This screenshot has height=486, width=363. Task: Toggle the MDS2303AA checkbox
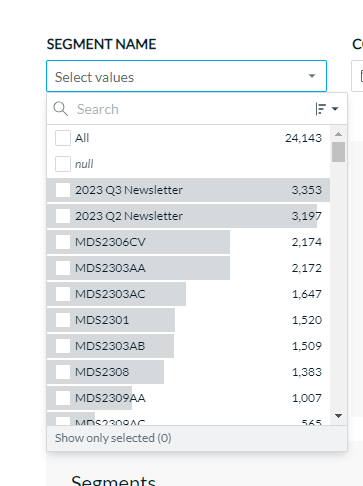(x=63, y=268)
